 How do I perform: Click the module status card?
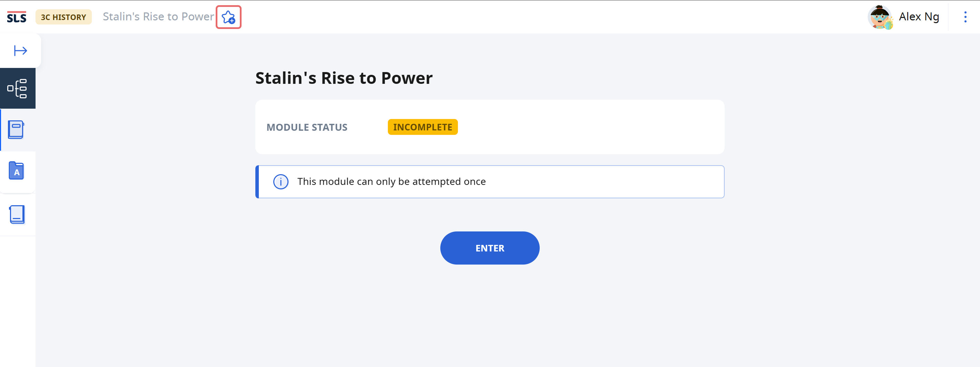click(490, 127)
